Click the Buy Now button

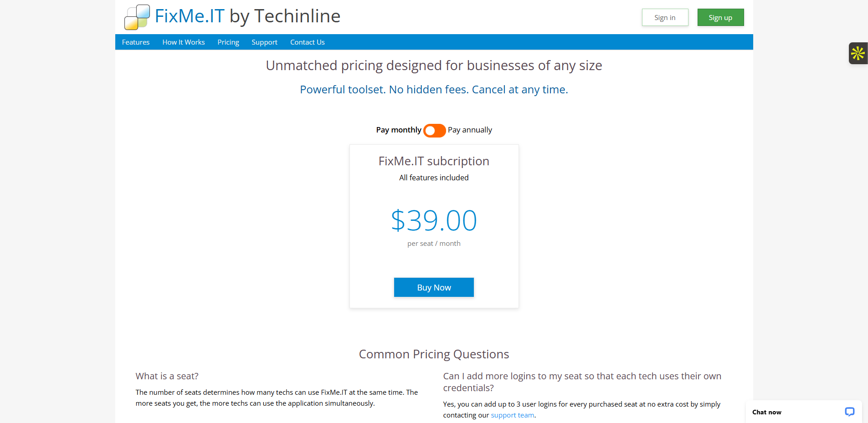coord(434,287)
